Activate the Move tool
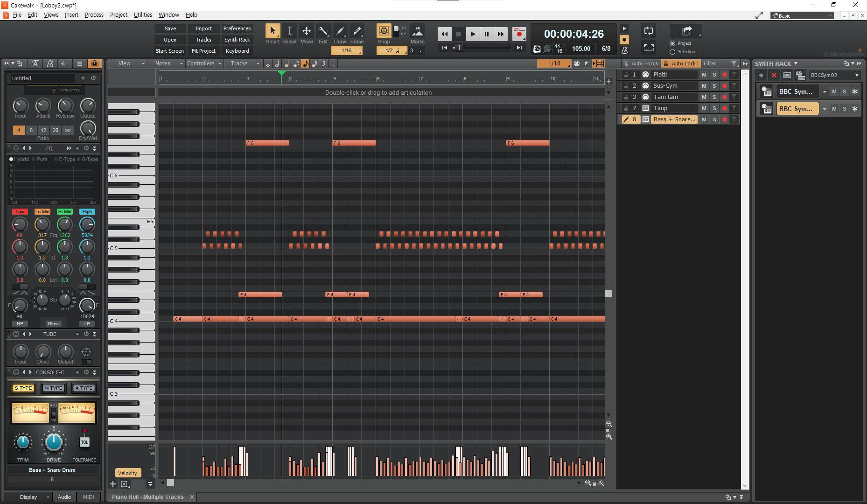The height and width of the screenshot is (504, 867). pyautogui.click(x=306, y=31)
